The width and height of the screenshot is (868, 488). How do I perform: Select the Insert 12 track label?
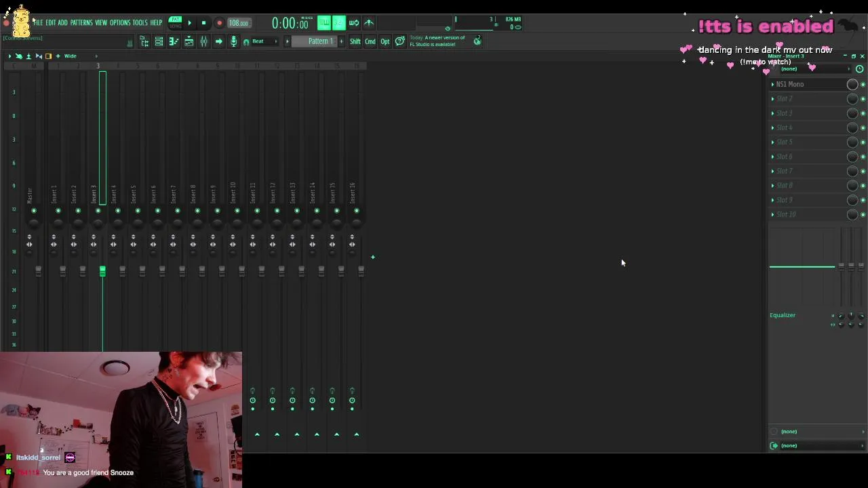273,192
